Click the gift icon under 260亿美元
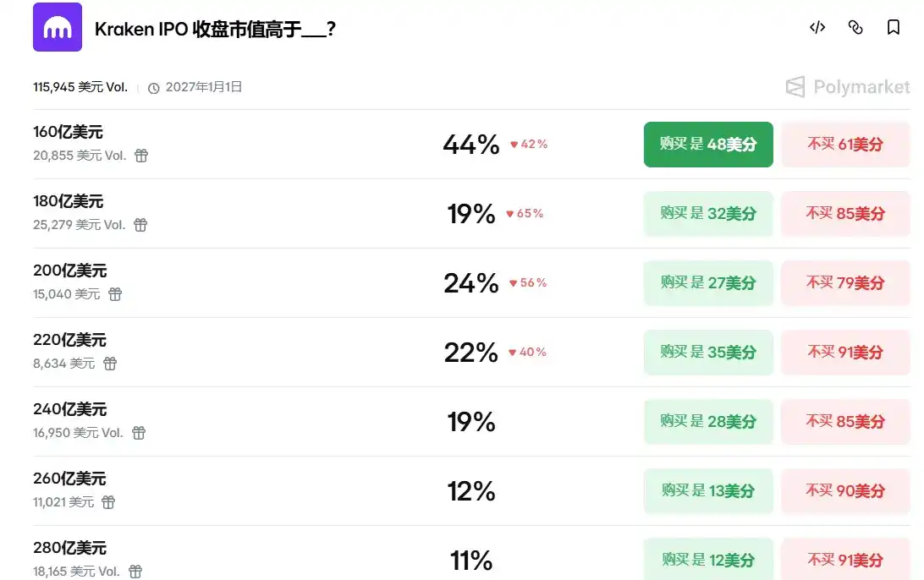924x580 pixels. coord(108,502)
